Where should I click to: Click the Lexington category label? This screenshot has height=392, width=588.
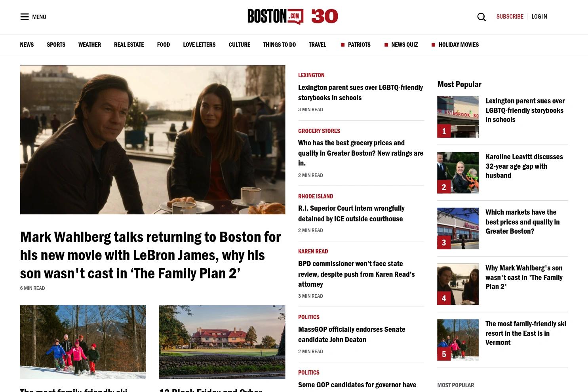(311, 75)
